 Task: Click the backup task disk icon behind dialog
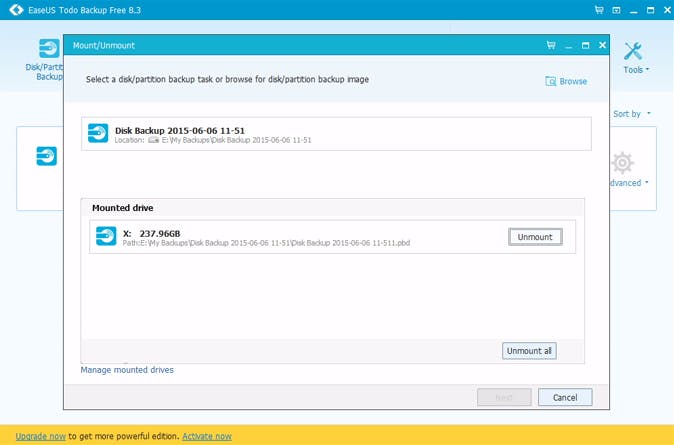(46, 156)
